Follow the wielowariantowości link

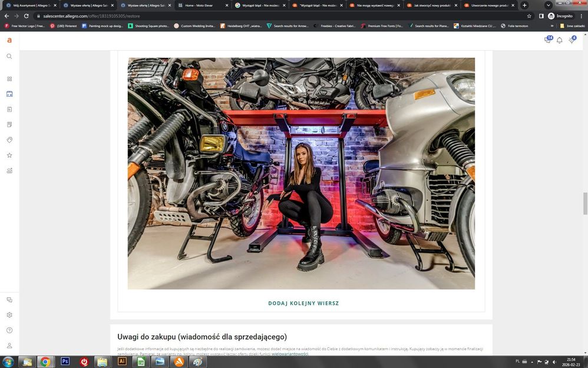(290, 354)
